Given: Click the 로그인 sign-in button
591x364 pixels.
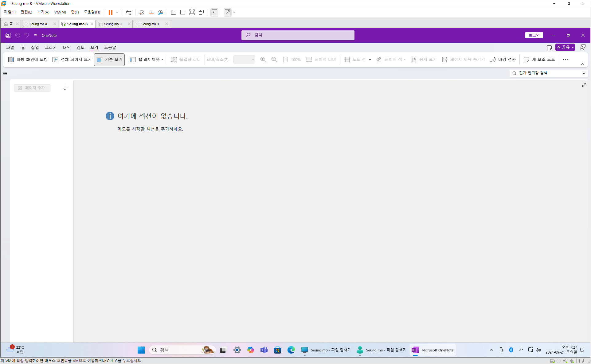Looking at the screenshot, I should [x=534, y=35].
